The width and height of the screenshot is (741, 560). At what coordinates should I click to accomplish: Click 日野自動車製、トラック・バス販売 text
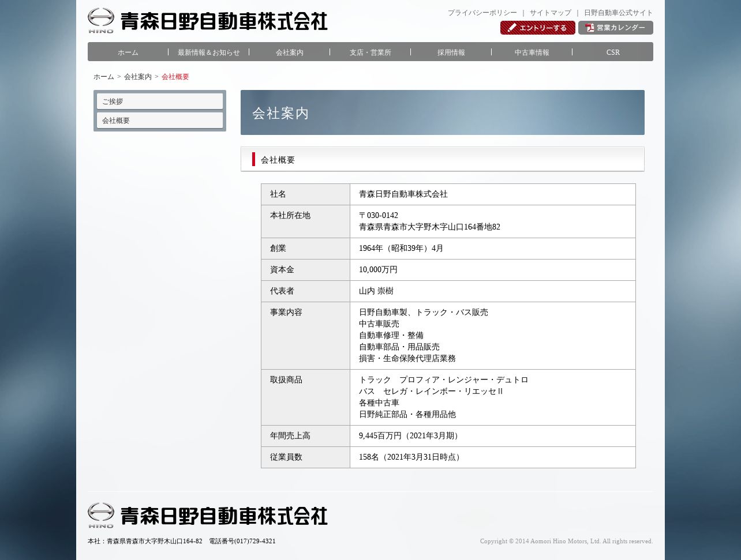(424, 313)
